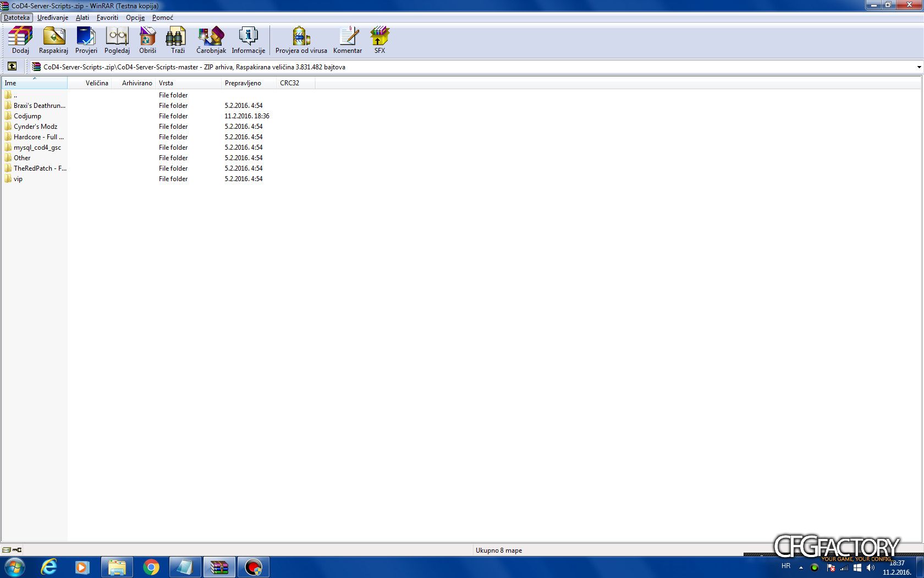The image size is (924, 578).
Task: Select the Braxi's Deathrun folder icon
Action: tap(8, 105)
